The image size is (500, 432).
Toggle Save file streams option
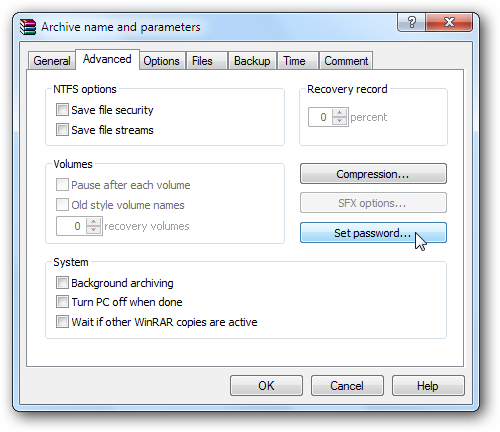(62, 130)
